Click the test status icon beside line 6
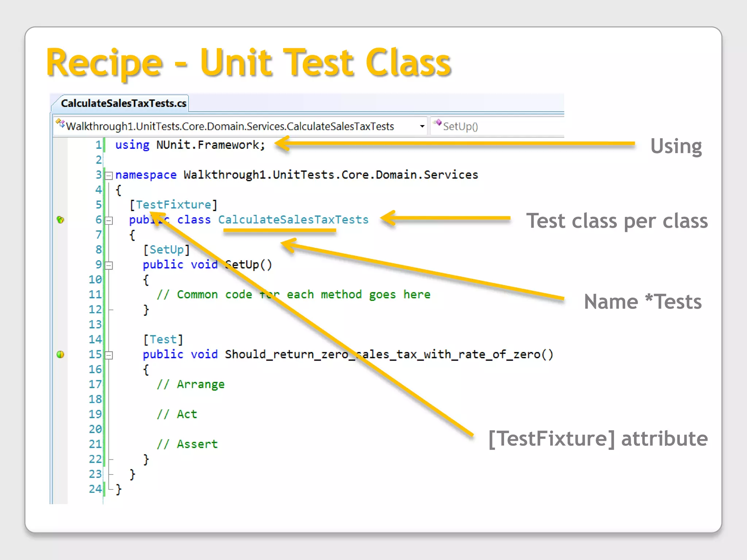Screen dimensions: 747x560 [x=61, y=220]
